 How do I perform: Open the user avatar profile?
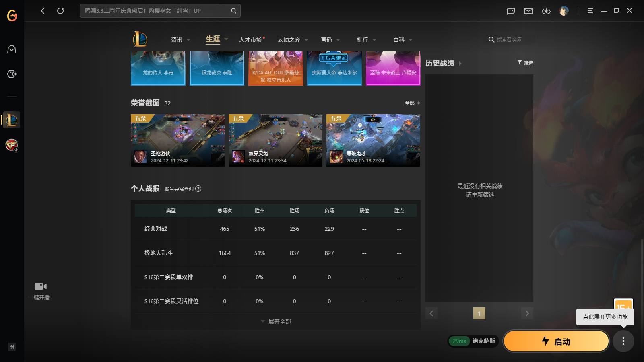(564, 11)
